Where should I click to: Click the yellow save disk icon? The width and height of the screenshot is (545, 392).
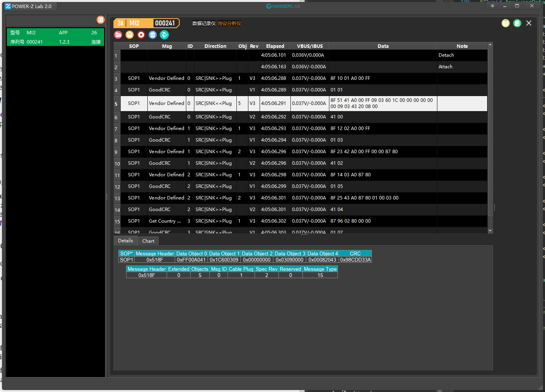tap(130, 35)
